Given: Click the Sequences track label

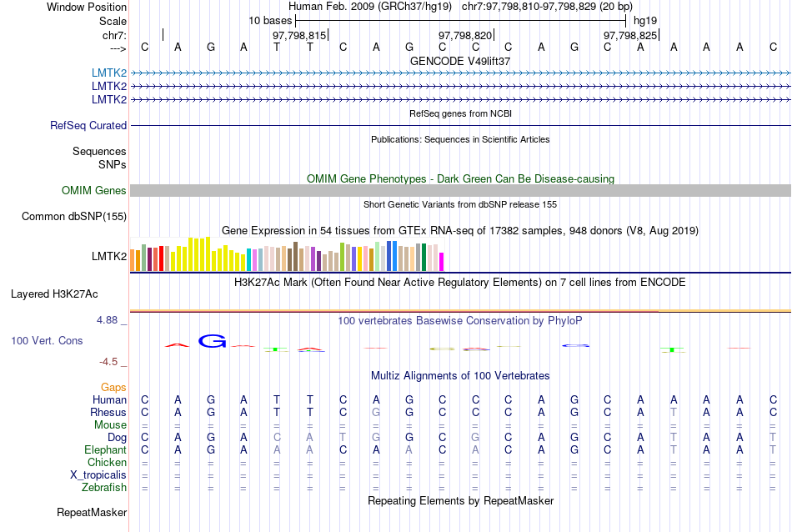Looking at the screenshot, I should [99, 151].
